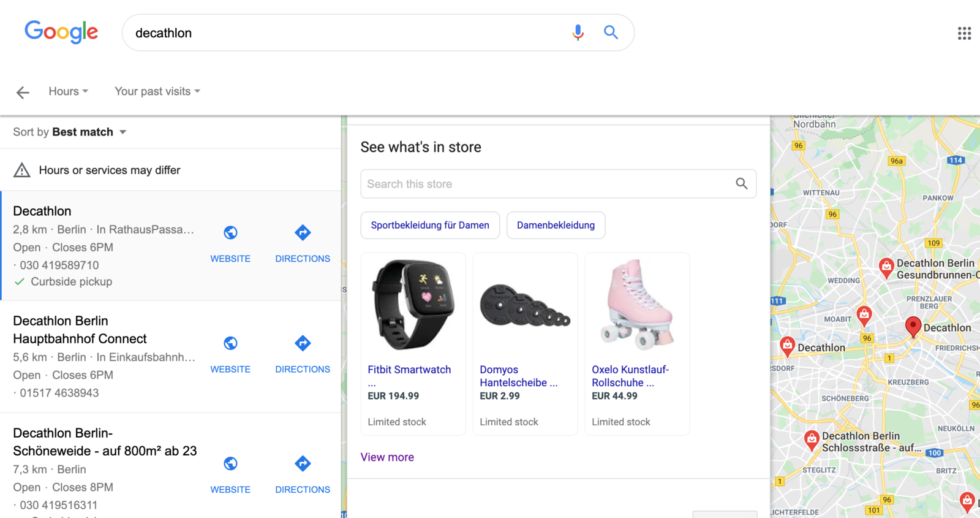Click the back arrow icon
980x518 pixels.
coord(23,92)
